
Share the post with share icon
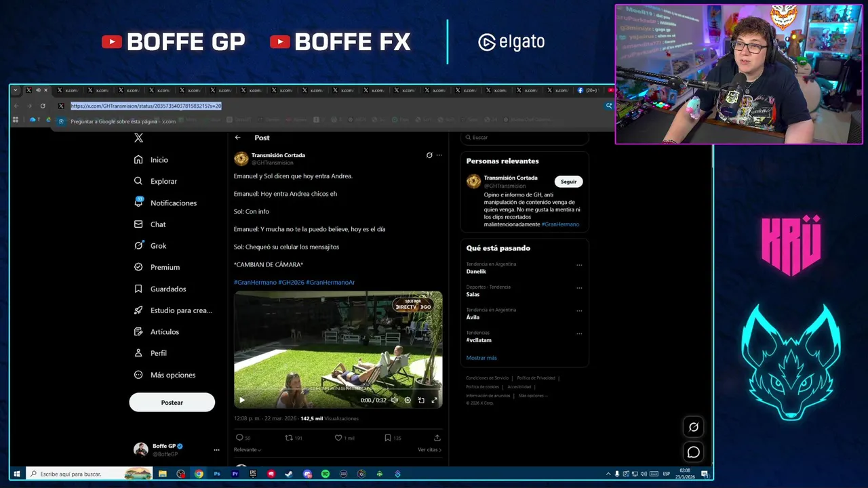[x=437, y=438]
